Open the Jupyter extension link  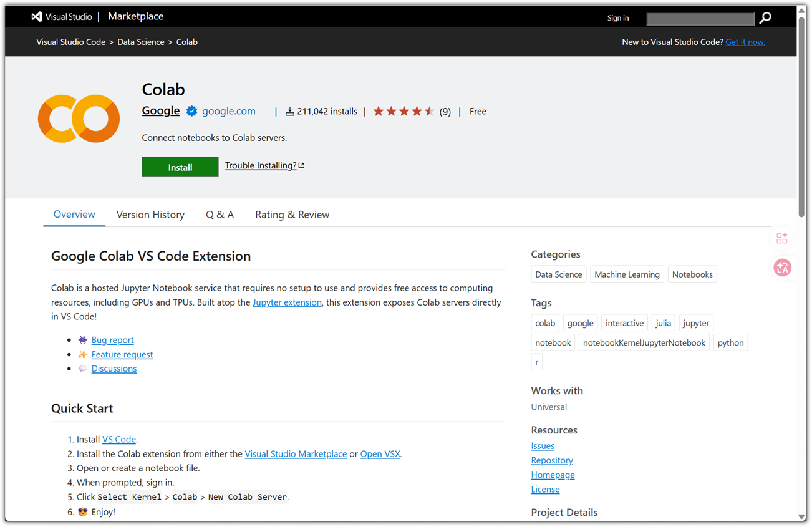288,302
